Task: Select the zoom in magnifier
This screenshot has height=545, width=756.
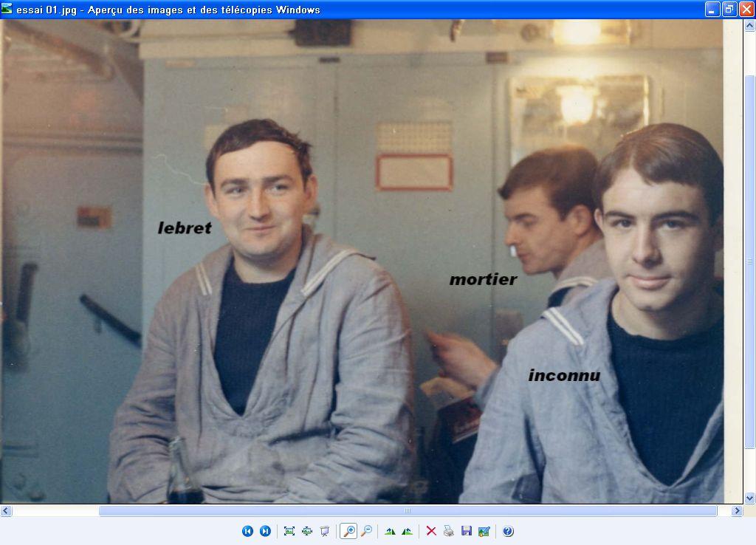Action: (348, 531)
